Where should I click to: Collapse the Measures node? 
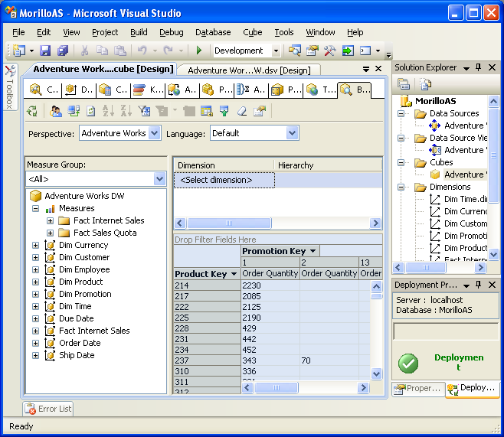36,208
